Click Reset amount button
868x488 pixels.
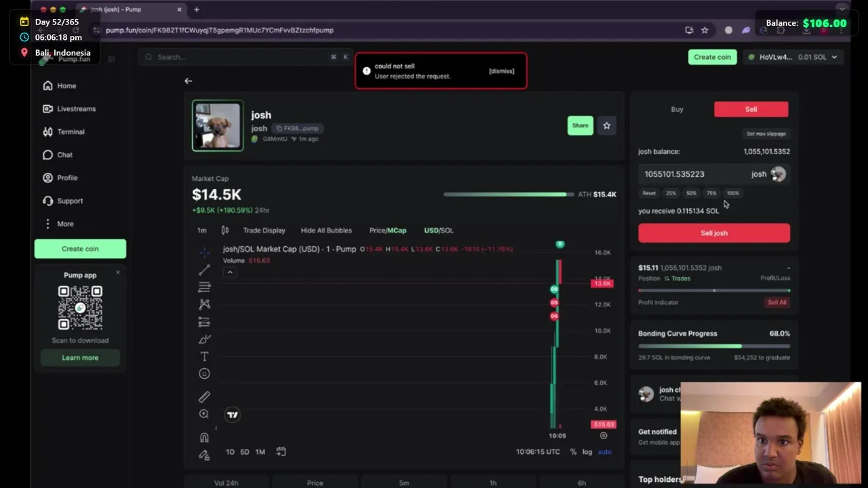tap(649, 193)
